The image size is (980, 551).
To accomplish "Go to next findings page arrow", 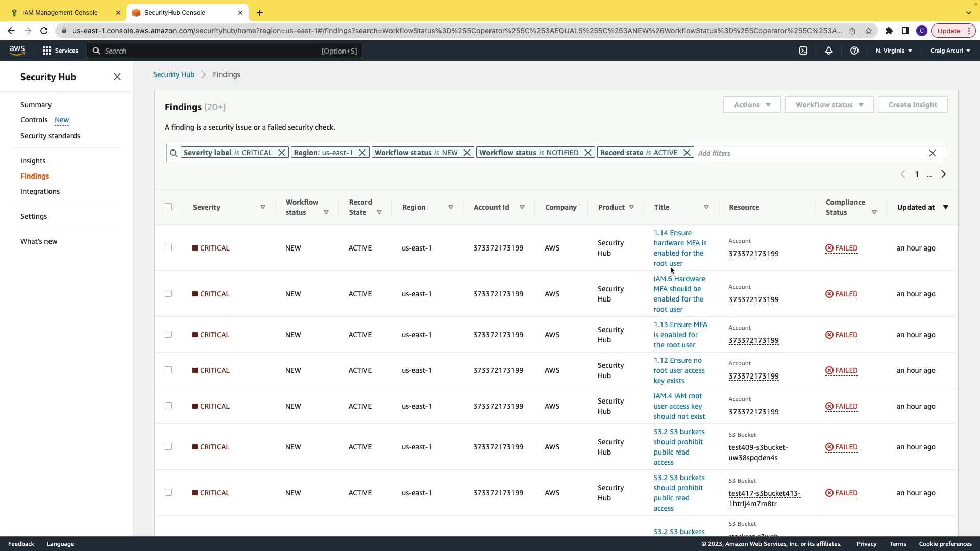I will [944, 174].
